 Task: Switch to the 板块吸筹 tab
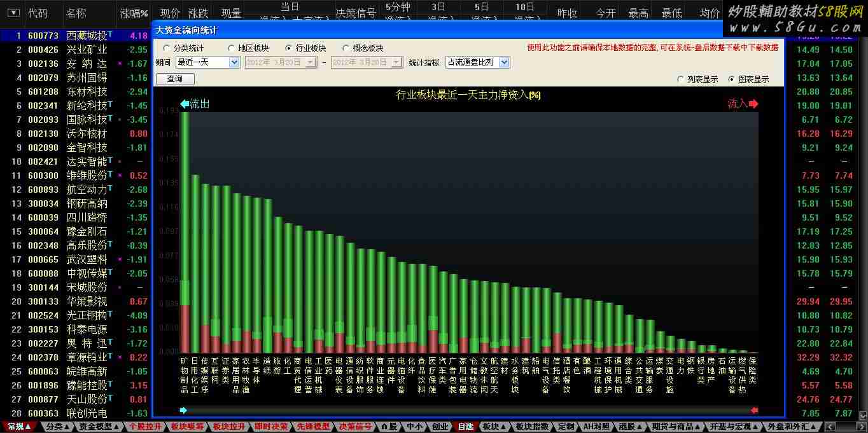[x=188, y=427]
